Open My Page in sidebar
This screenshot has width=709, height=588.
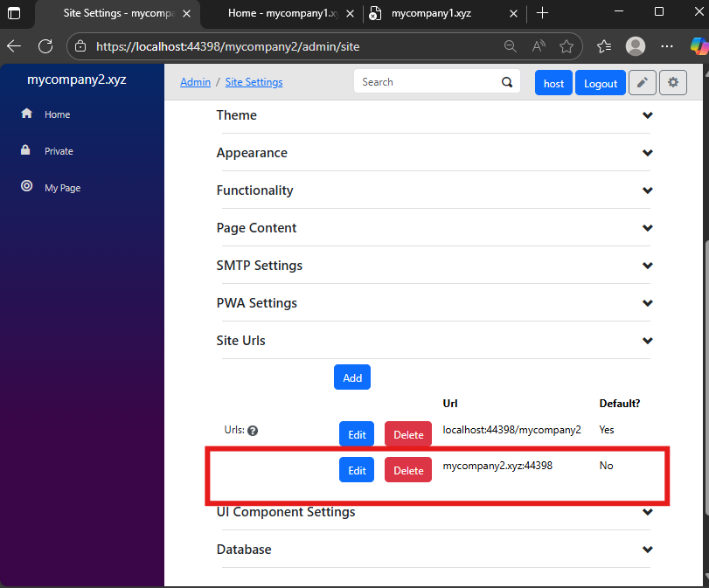[x=62, y=188]
